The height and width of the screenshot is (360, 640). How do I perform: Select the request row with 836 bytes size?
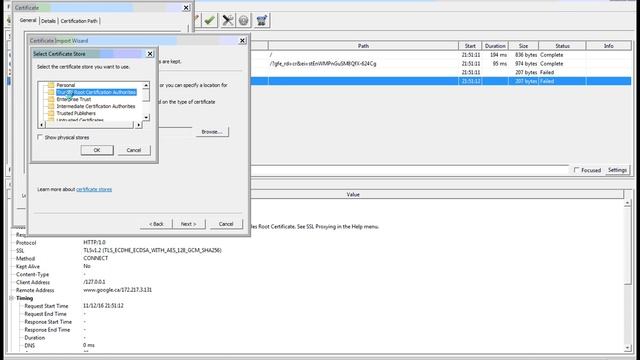pos(441,55)
